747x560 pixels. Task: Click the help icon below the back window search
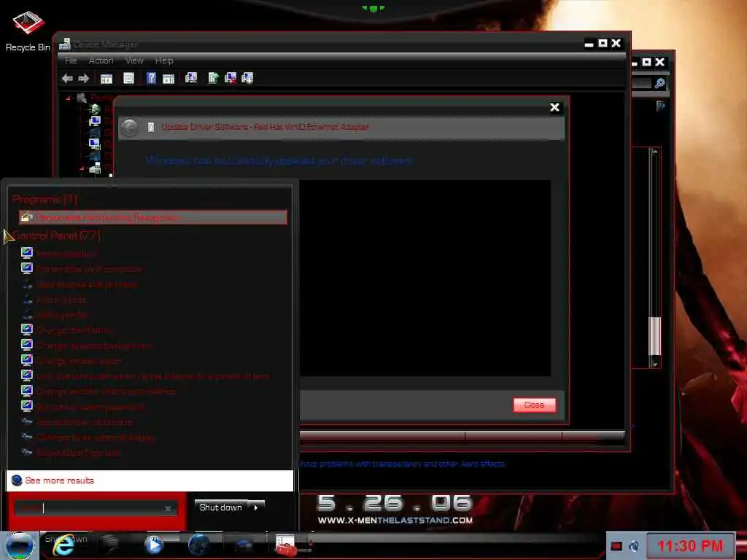pyautogui.click(x=660, y=106)
